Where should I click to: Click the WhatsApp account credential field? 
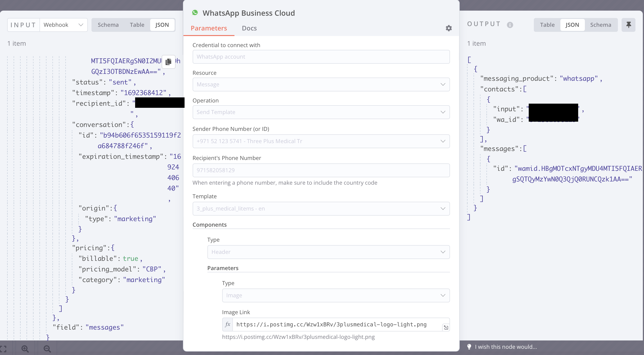[x=321, y=57]
